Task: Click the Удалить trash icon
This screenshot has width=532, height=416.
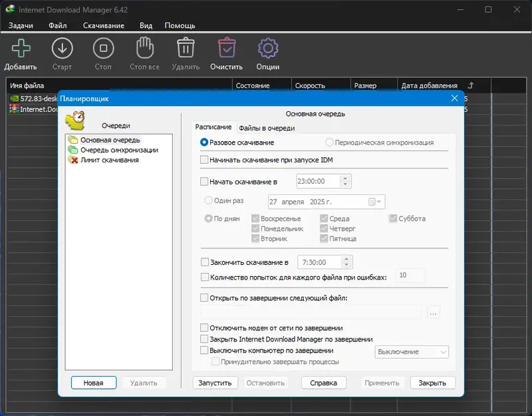Action: pos(185,48)
